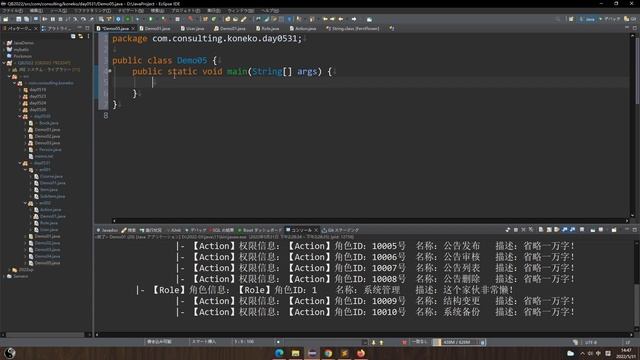Expand the day0519 package
This screenshot has height=360, width=640.
[20, 90]
